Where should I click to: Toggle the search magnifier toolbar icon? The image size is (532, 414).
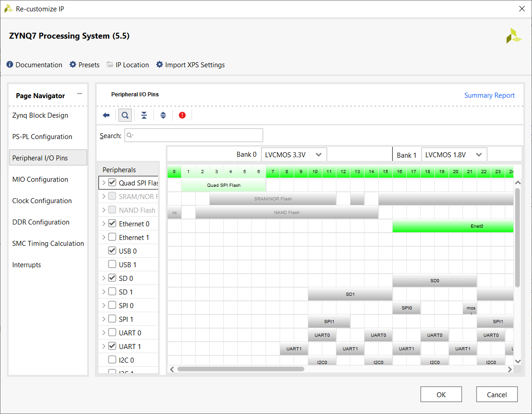(125, 115)
